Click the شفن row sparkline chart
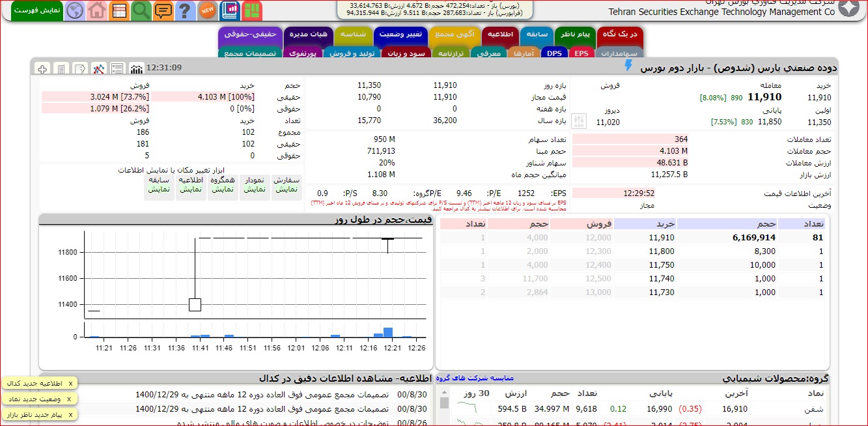 pyautogui.click(x=466, y=408)
